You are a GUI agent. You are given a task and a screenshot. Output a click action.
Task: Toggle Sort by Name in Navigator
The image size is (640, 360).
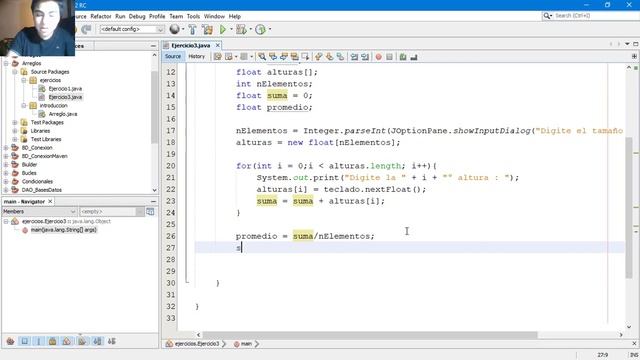click(x=97, y=341)
